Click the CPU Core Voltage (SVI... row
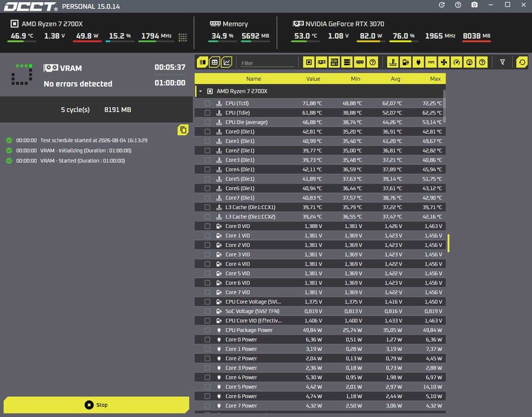532x417 pixels. pyautogui.click(x=320, y=301)
